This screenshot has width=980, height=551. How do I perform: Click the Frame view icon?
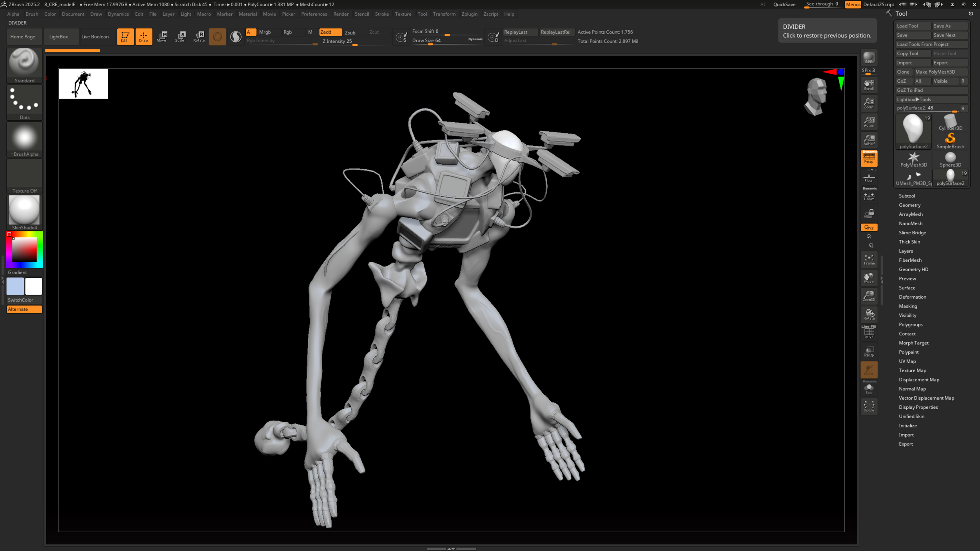[x=869, y=259]
